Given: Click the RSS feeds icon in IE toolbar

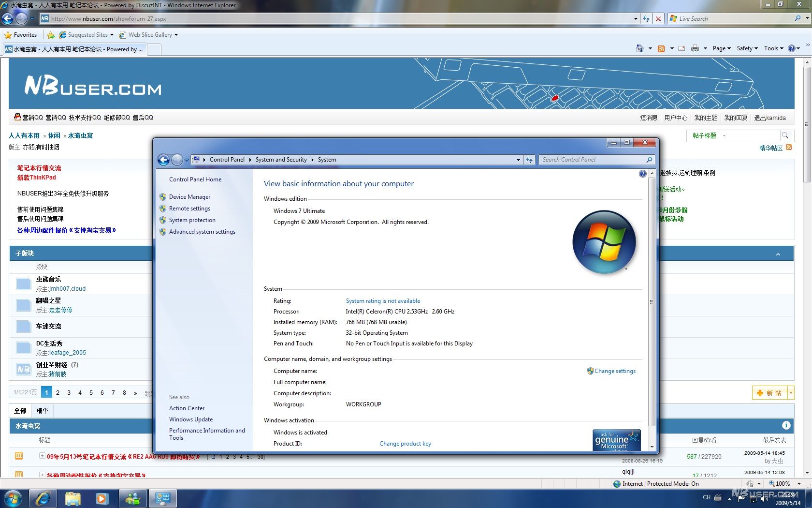Looking at the screenshot, I should point(661,48).
